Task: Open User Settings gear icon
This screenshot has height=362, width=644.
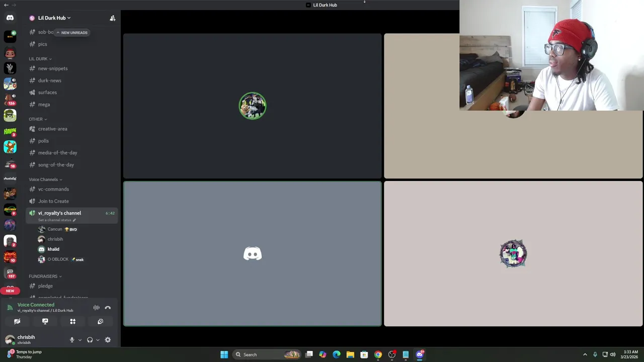Action: [x=108, y=340]
